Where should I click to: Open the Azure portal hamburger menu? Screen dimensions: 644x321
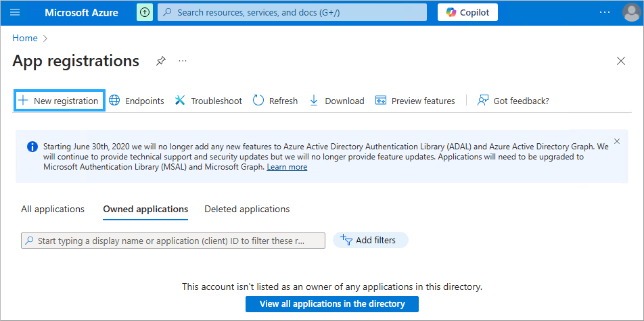pos(16,12)
